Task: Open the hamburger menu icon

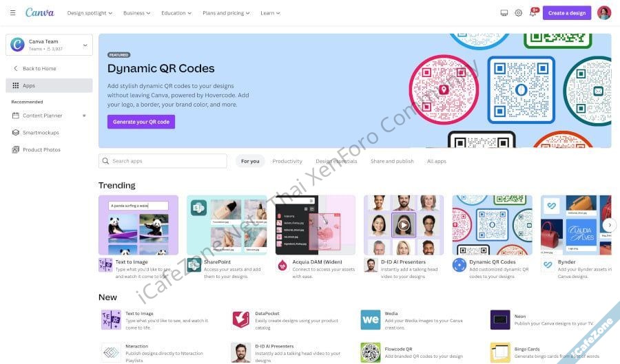Action: pos(12,13)
